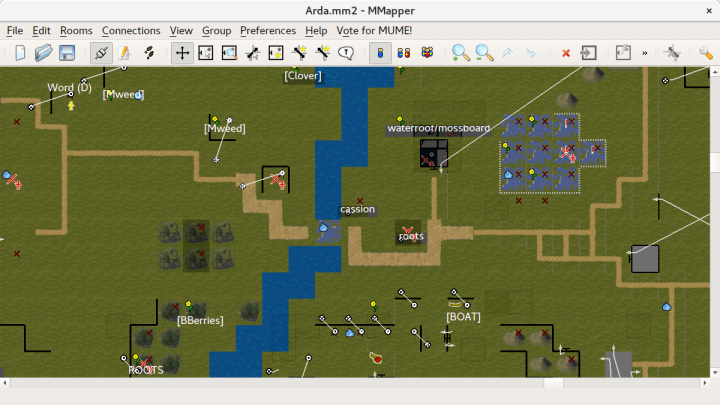
Task: Click the horizontal scrollbar right arrow
Action: [x=705, y=382]
